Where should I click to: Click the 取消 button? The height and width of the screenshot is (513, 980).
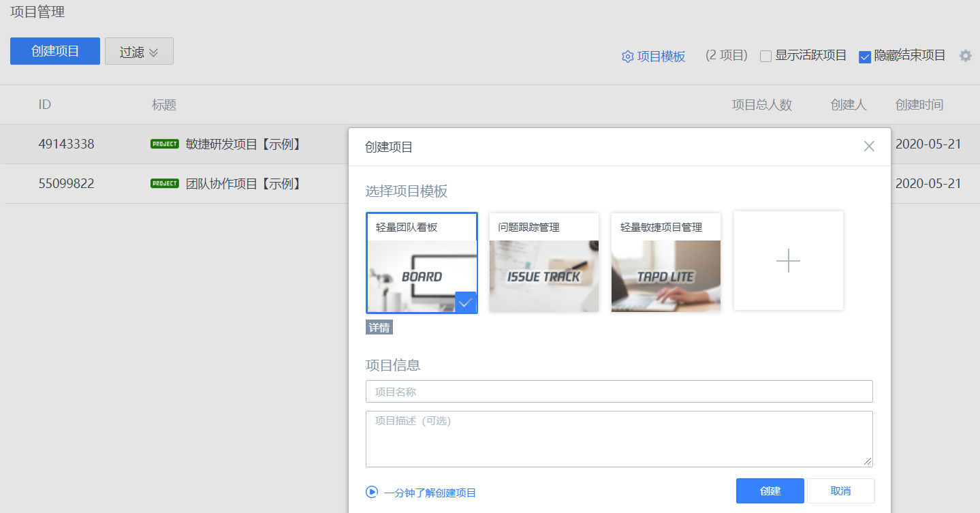840,491
